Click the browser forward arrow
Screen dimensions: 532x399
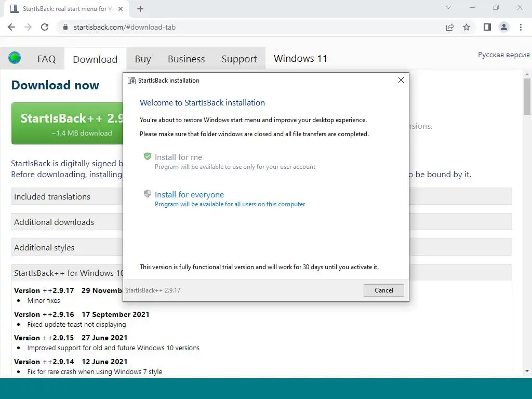28,27
